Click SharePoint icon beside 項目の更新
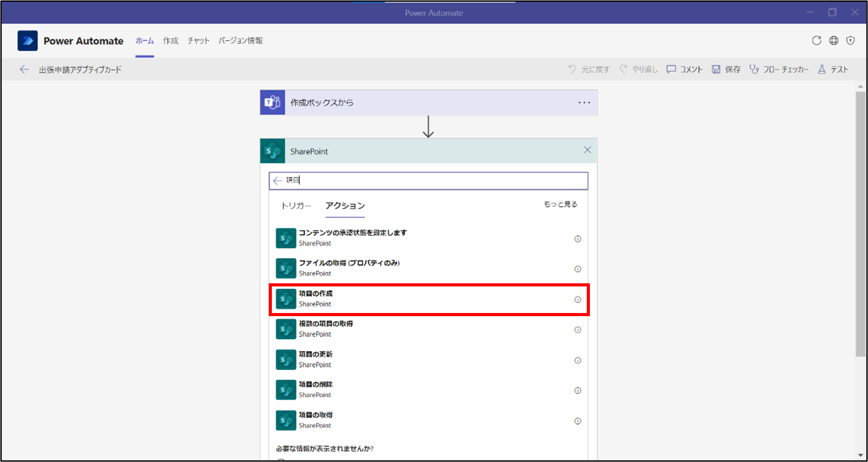Viewport: 868px width, 462px height. [x=286, y=360]
